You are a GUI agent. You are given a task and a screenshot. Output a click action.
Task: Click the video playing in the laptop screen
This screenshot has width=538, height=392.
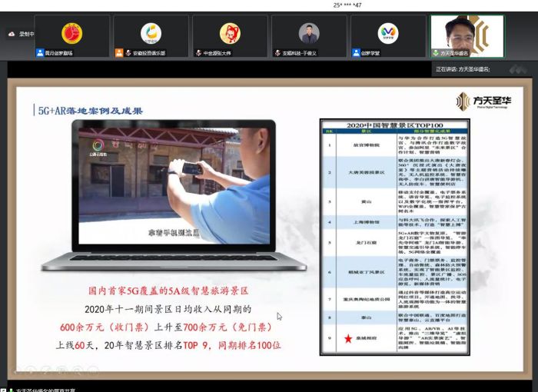(x=174, y=185)
